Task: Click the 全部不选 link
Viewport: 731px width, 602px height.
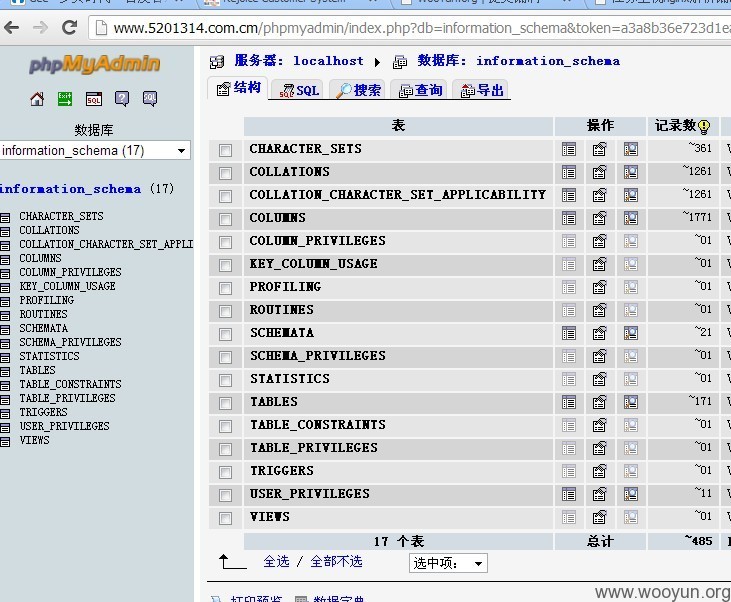Action: pos(336,561)
